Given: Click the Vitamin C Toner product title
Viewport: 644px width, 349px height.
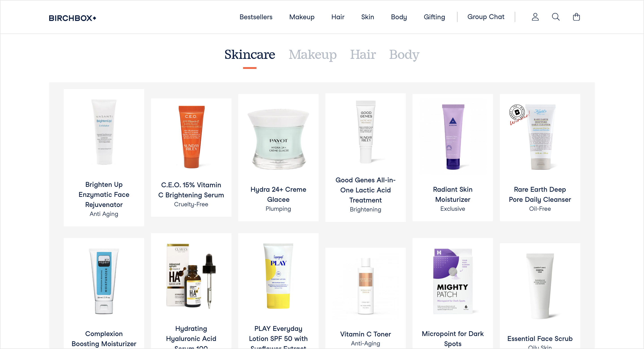Looking at the screenshot, I should pyautogui.click(x=365, y=334).
